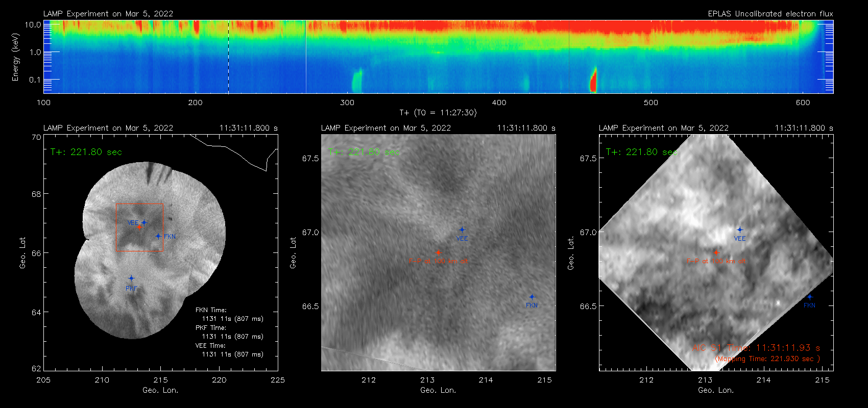The width and height of the screenshot is (868, 408).
Task: Click the '205' longitude tick on the left map
Action: point(43,380)
